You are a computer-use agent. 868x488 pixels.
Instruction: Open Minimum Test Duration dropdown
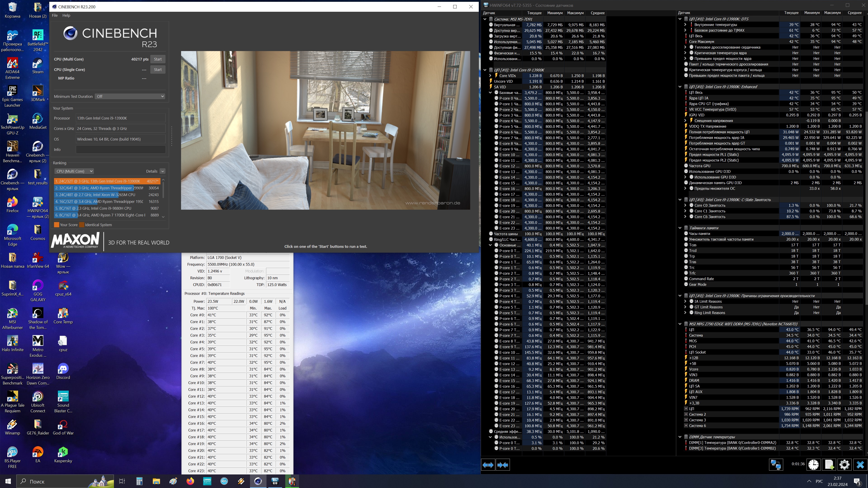click(130, 96)
